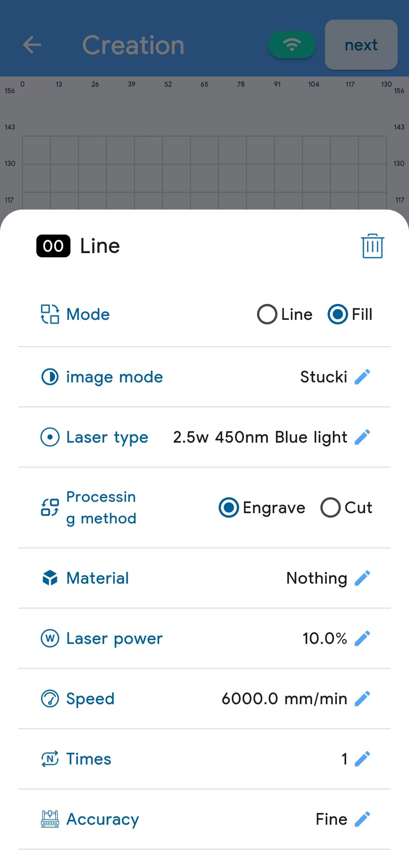The image size is (409, 868).
Task: Choose Cut processing method
Action: [x=330, y=508]
